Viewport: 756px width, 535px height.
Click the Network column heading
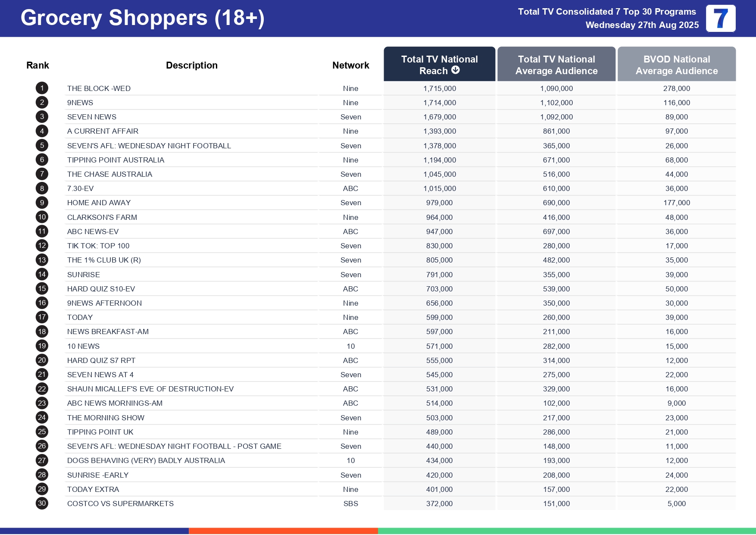(x=350, y=66)
